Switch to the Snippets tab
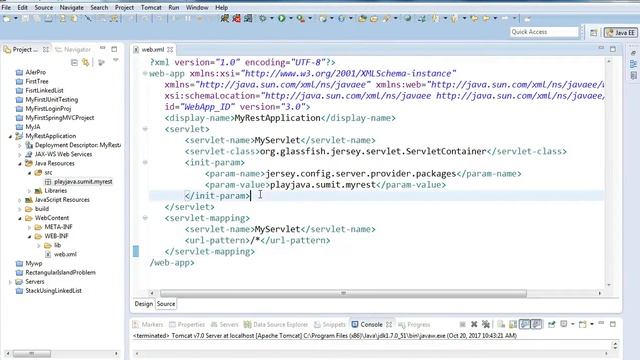 [x=330, y=324]
